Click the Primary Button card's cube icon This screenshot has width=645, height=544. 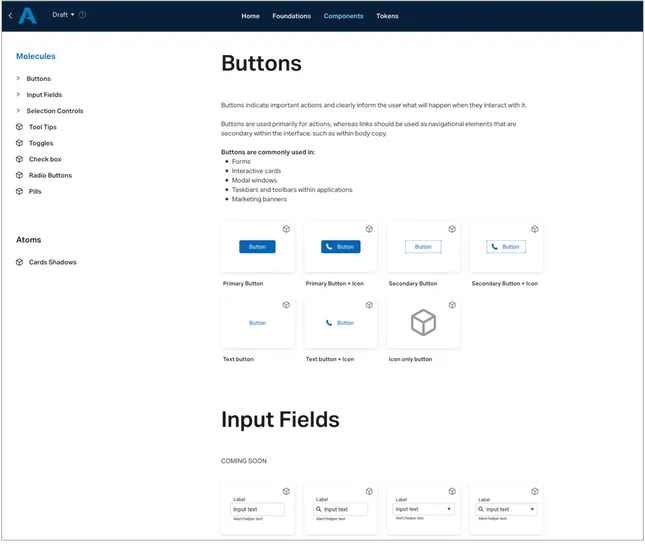pos(286,229)
